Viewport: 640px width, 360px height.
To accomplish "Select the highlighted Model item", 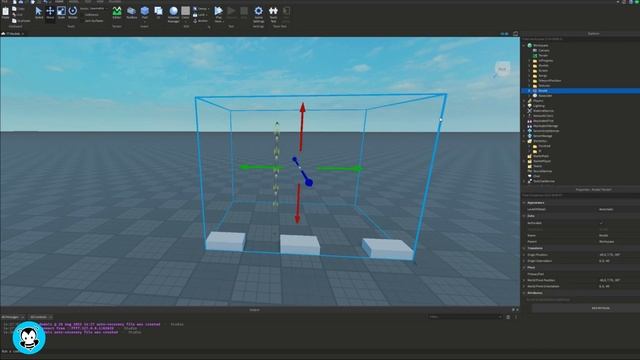I will 580,91.
